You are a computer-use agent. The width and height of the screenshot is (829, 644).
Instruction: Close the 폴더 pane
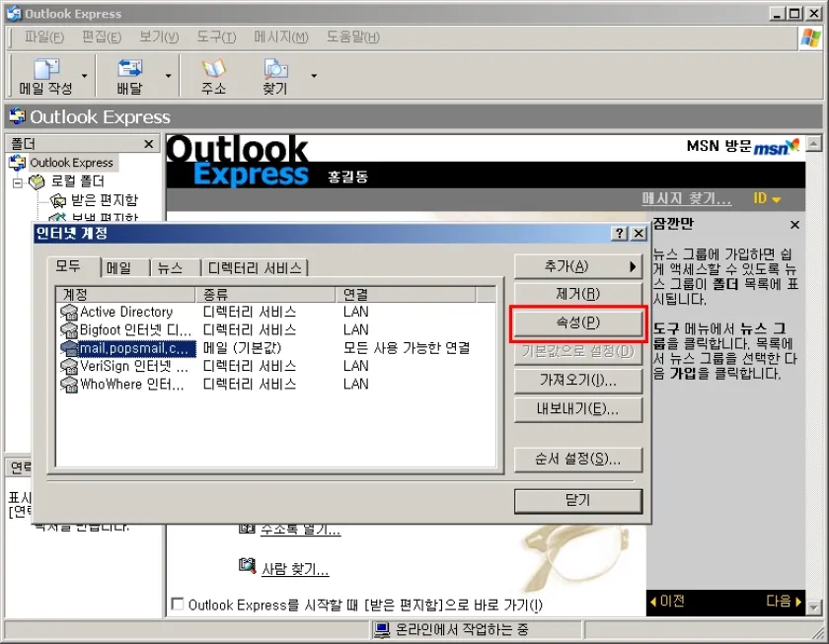coord(149,144)
